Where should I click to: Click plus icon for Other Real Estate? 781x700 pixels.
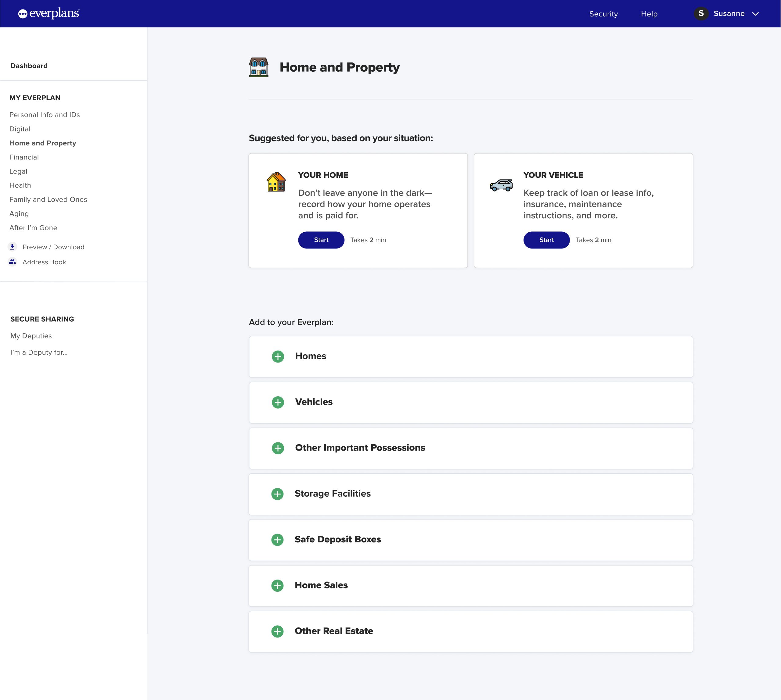pyautogui.click(x=278, y=631)
